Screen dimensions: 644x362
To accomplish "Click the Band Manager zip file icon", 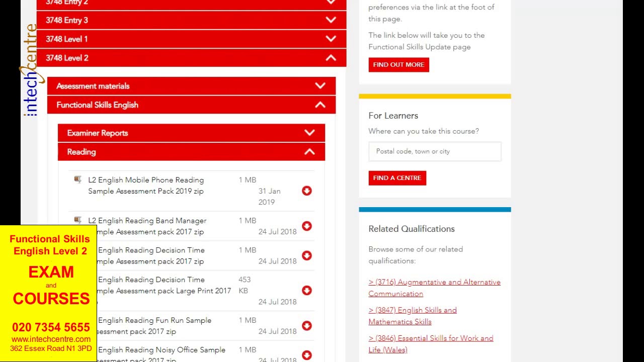I will 78,220.
